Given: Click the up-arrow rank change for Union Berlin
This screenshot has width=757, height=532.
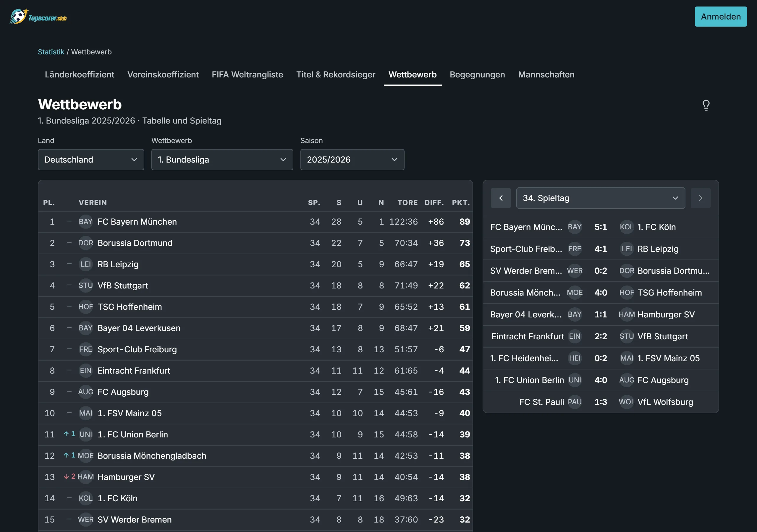Looking at the screenshot, I should click(69, 434).
